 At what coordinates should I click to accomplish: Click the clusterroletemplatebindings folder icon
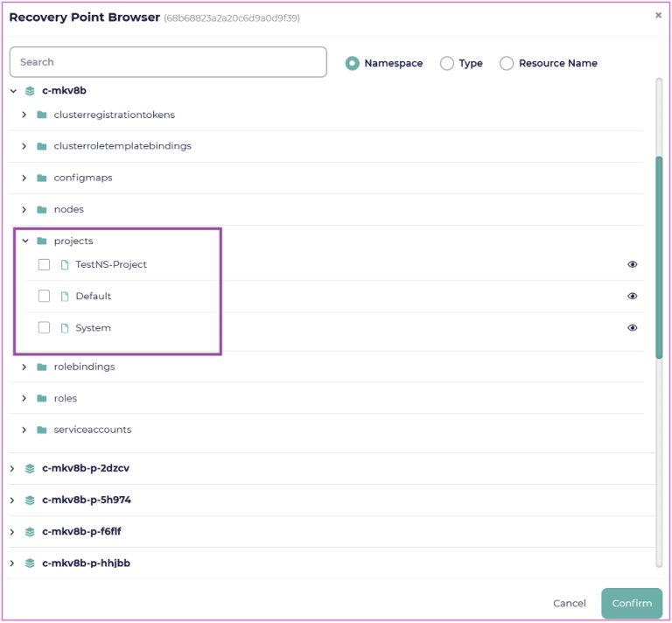click(x=42, y=146)
